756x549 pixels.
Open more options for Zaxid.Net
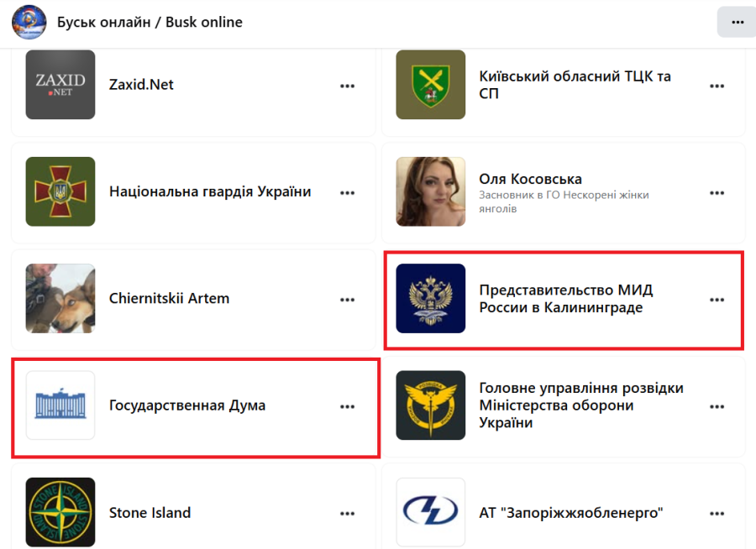click(x=347, y=86)
